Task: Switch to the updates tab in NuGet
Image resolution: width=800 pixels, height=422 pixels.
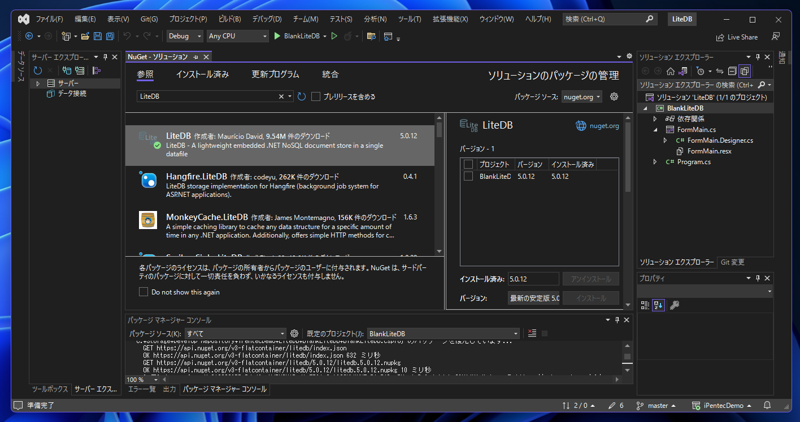Action: click(275, 75)
